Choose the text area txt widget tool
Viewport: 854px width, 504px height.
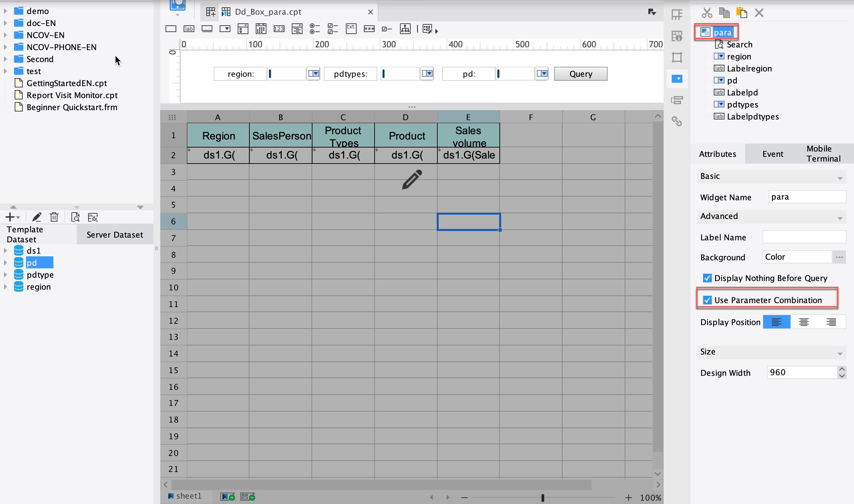[x=351, y=29]
